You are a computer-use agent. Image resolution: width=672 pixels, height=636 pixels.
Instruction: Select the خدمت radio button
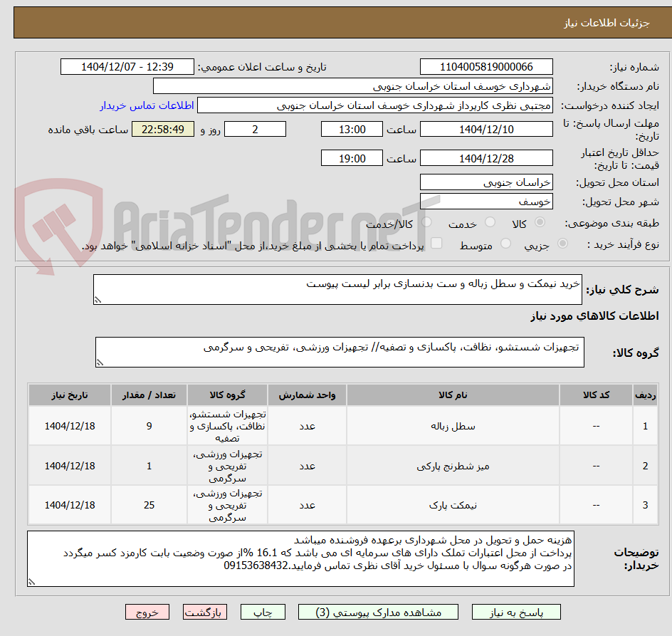(490, 222)
